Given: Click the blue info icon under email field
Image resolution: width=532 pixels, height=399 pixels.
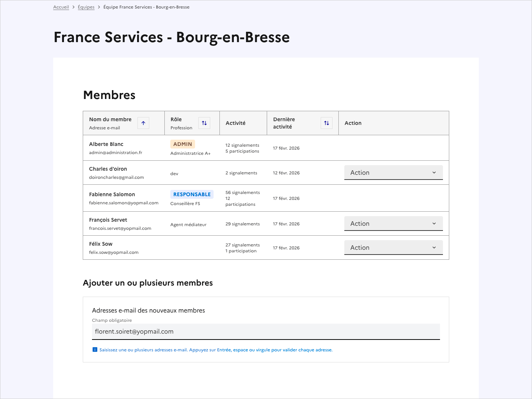Looking at the screenshot, I should [95, 350].
